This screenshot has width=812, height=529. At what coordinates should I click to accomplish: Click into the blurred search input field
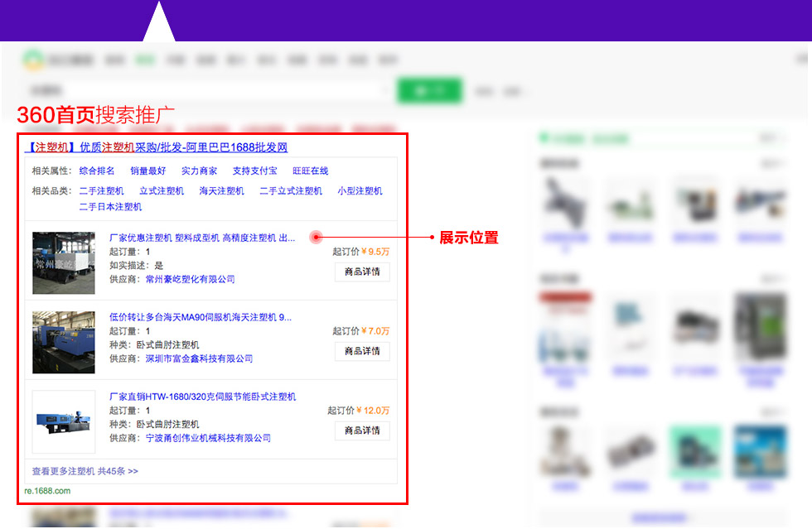(x=207, y=91)
